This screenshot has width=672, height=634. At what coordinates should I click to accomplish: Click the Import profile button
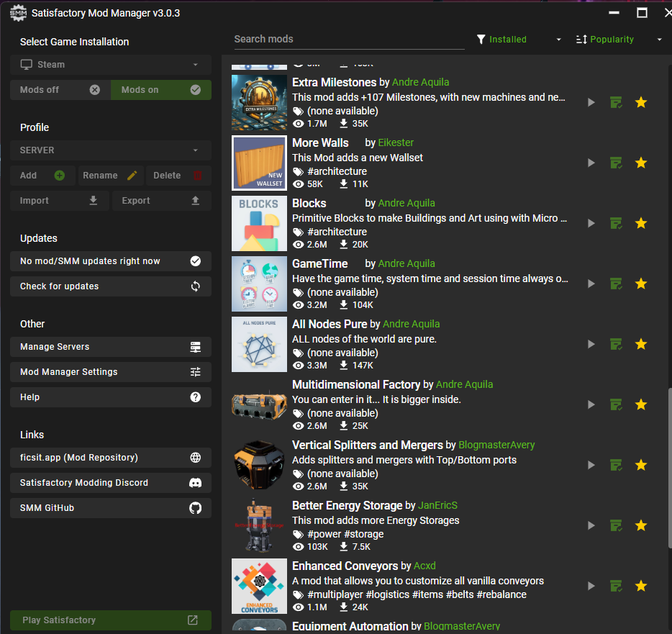pyautogui.click(x=59, y=201)
